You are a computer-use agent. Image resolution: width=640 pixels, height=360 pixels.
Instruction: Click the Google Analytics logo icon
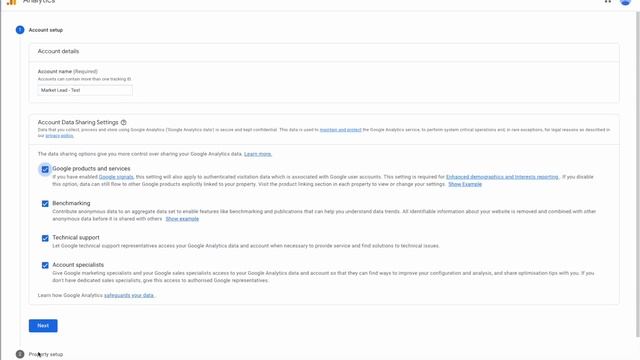pyautogui.click(x=11, y=2)
